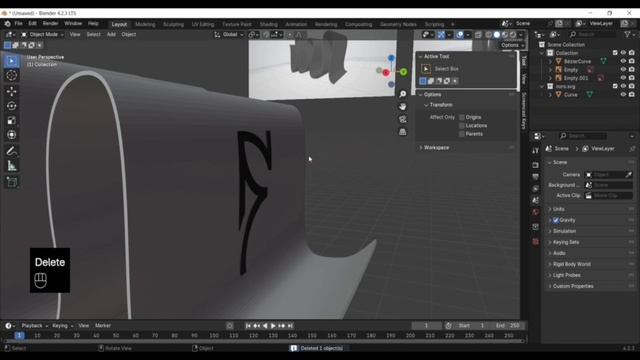
Task: Disable render camera for Empty object
Action: click(631, 69)
